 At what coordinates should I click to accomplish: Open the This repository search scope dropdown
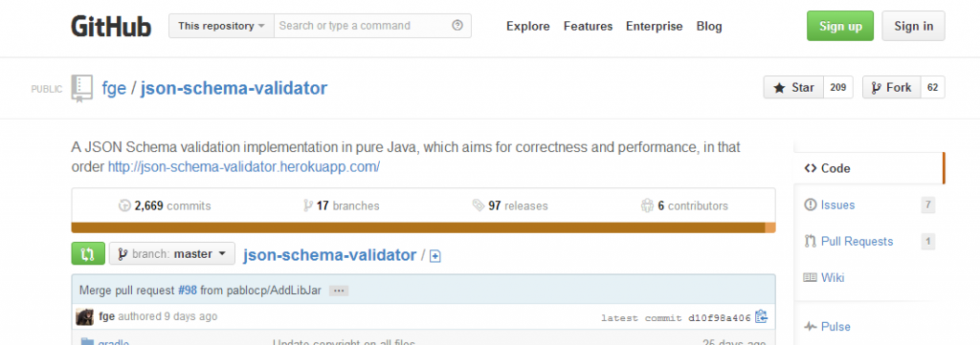pyautogui.click(x=221, y=26)
